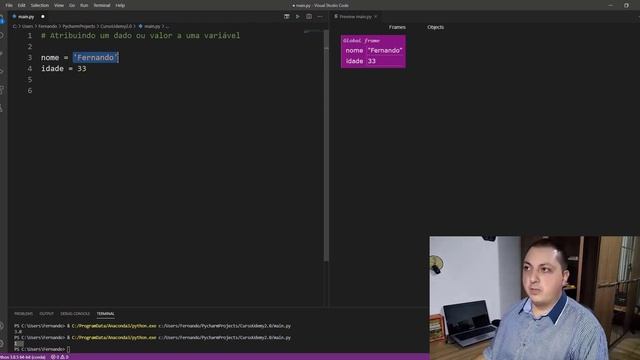Minimize the Visual Studio Code window
Screen dimensions: 640x360
click(611, 5)
